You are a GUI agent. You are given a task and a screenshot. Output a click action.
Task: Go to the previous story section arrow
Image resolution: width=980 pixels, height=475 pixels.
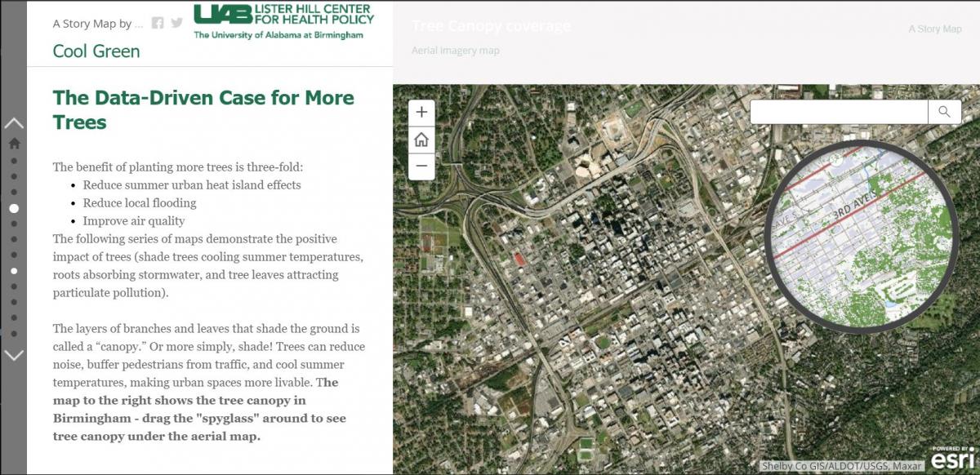point(14,123)
